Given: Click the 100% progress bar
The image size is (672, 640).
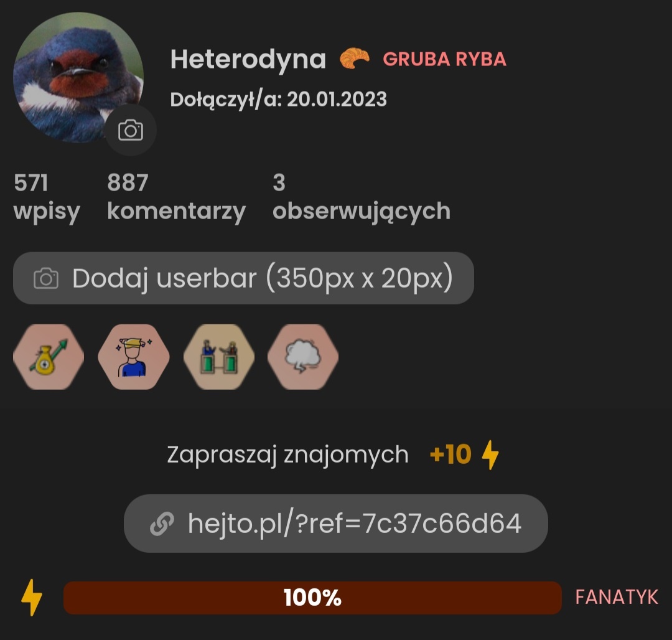Looking at the screenshot, I should point(312,598).
